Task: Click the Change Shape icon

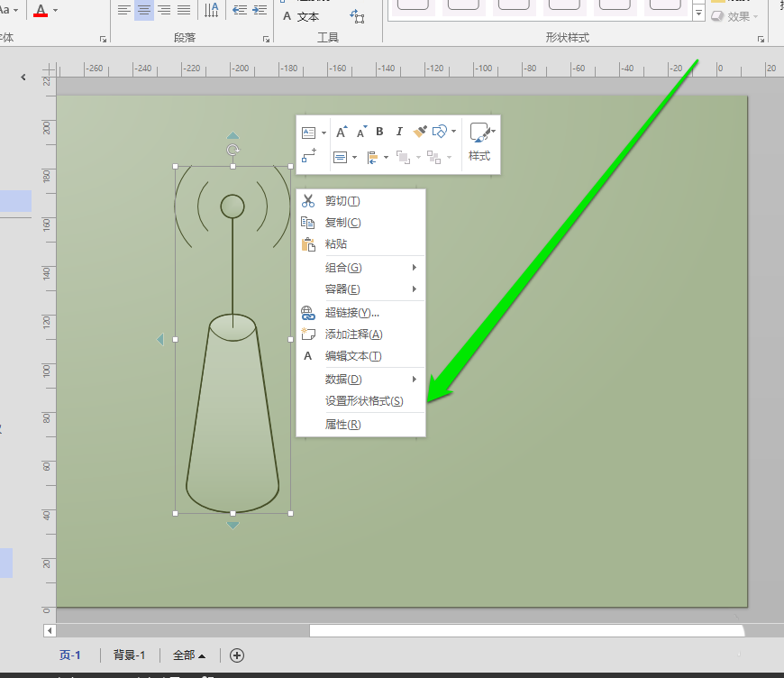Action: point(441,132)
